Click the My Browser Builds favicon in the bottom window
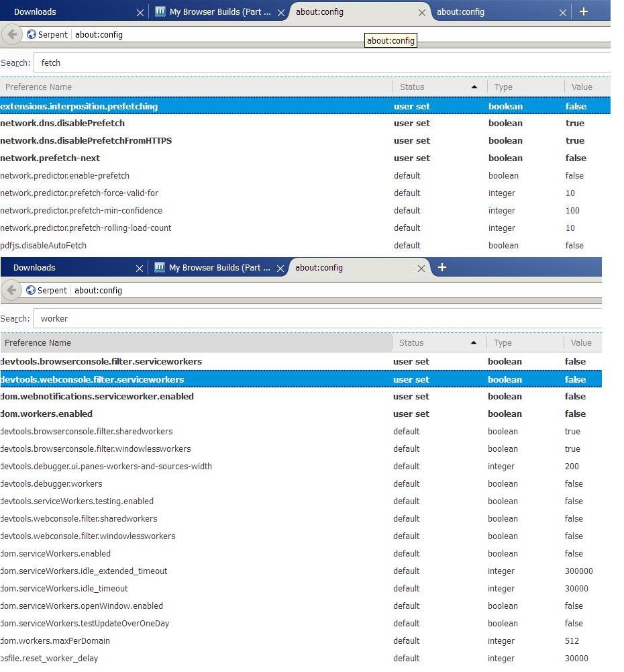The image size is (624, 672). 159,267
